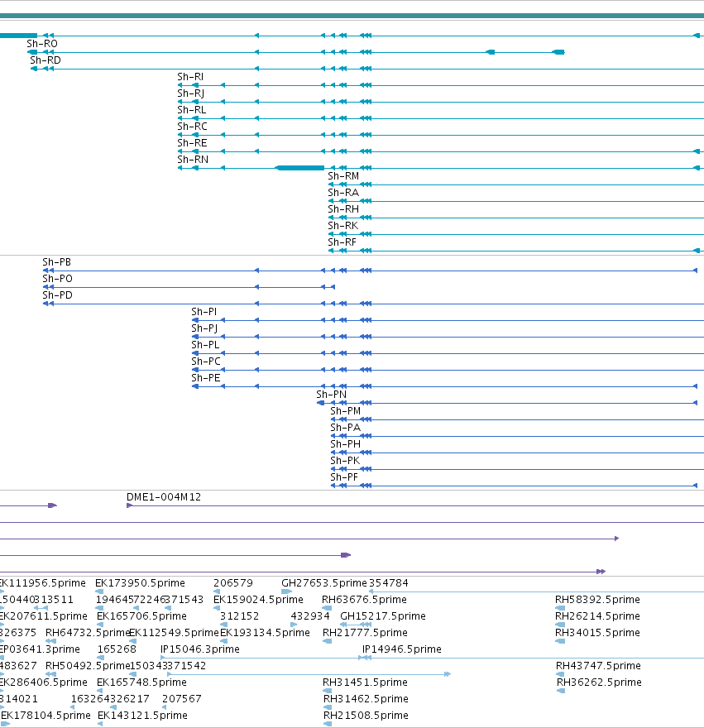The height and width of the screenshot is (728, 704).
Task: Click the 206579 feature label
Action: (233, 583)
